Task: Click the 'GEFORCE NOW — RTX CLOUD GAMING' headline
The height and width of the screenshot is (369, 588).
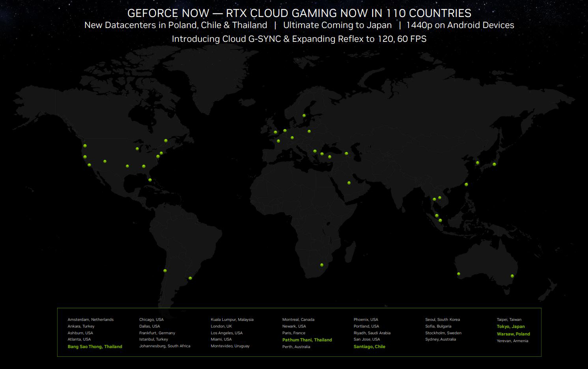Action: (299, 13)
